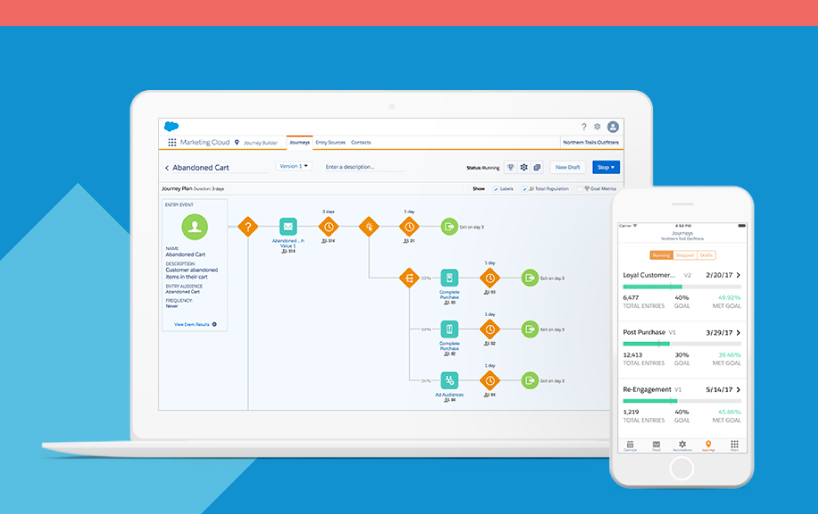Click the New Draft button
The height and width of the screenshot is (514, 818).
[x=568, y=167]
